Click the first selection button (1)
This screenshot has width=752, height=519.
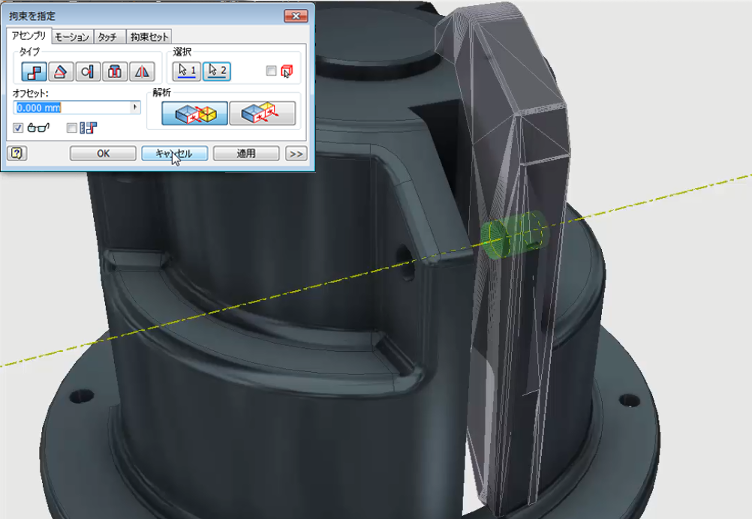(x=187, y=71)
